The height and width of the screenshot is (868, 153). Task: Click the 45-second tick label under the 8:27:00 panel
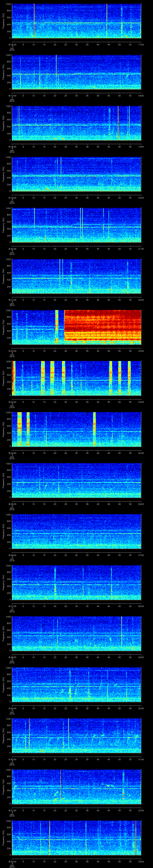(109, 606)
